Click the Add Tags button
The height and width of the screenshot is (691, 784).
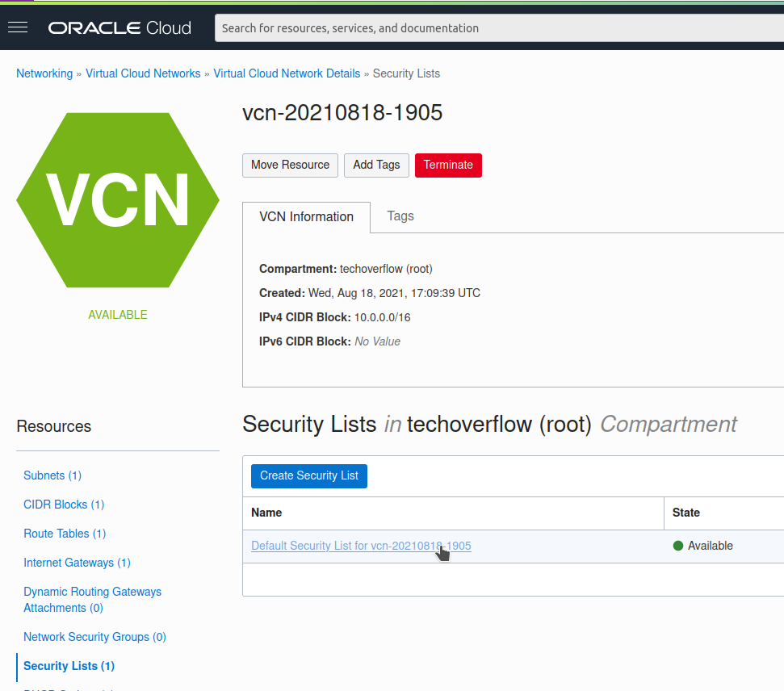point(376,165)
